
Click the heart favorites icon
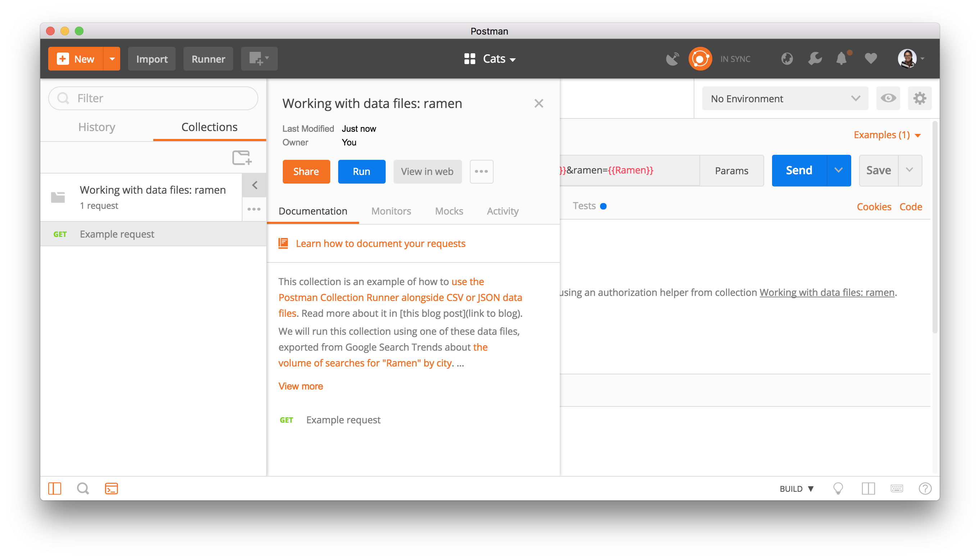[871, 59]
